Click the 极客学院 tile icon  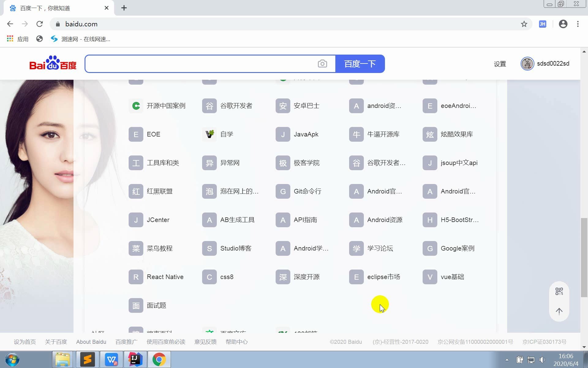coord(283,163)
